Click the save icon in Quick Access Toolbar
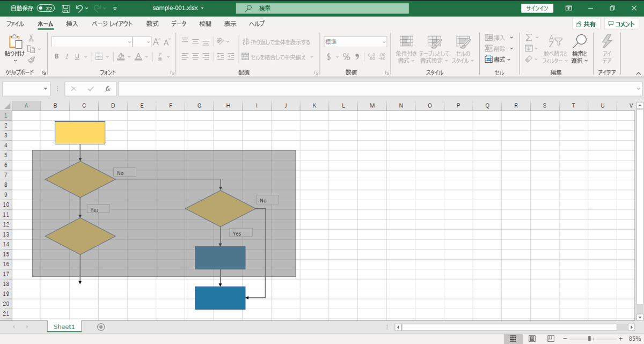 point(64,8)
